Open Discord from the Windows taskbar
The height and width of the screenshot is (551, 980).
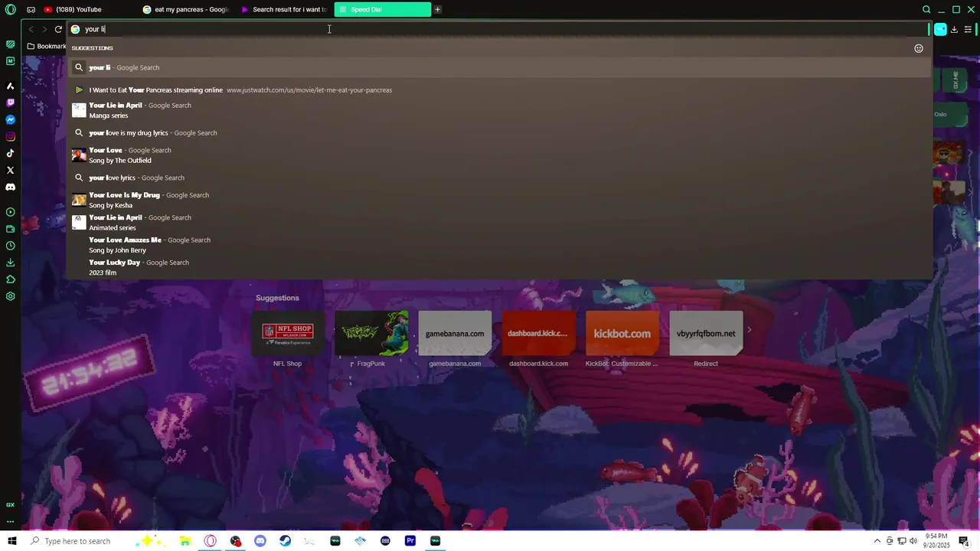[260, 541]
